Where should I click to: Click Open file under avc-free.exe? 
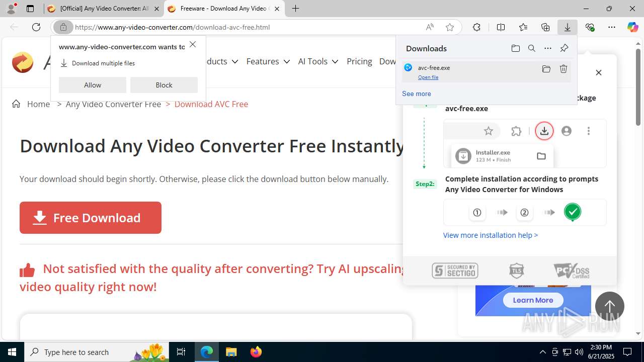click(x=428, y=77)
